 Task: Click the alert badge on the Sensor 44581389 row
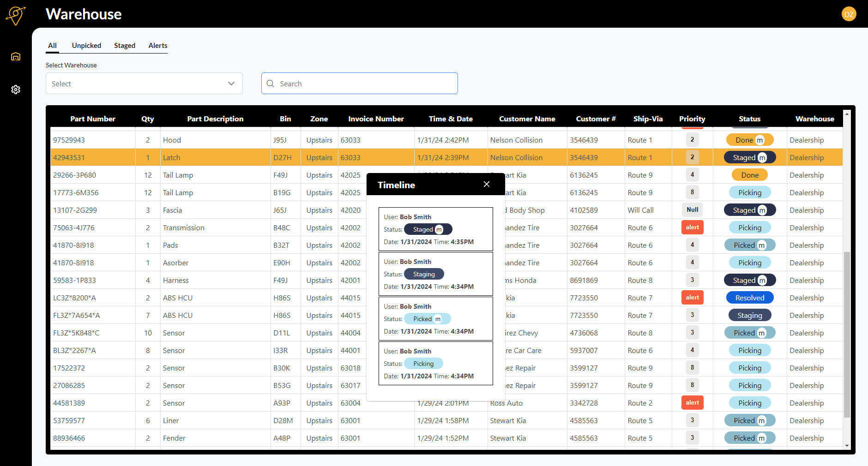692,402
